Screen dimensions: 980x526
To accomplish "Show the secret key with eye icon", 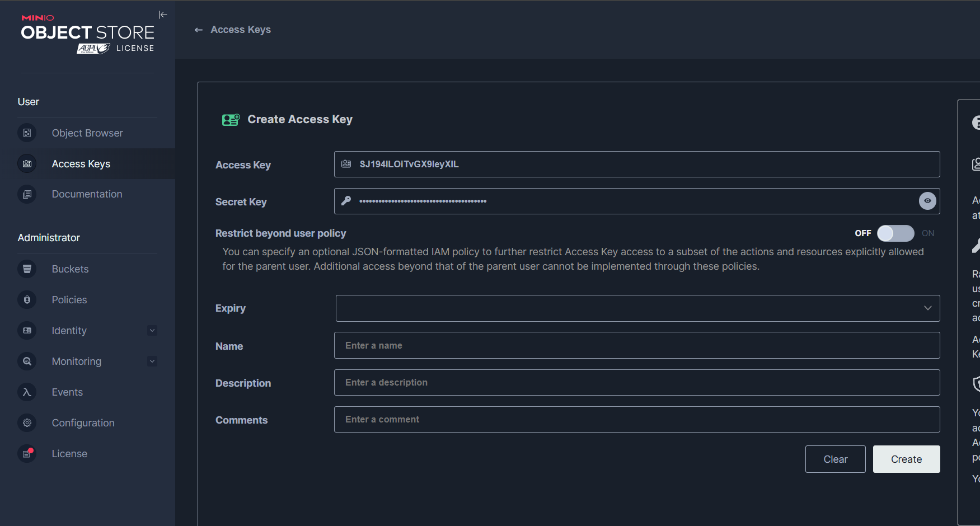I will pos(927,201).
